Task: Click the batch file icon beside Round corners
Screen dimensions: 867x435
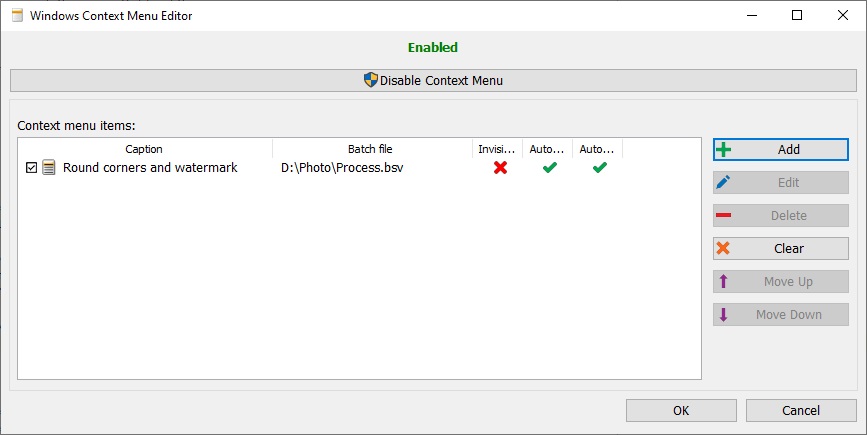Action: pyautogui.click(x=48, y=168)
